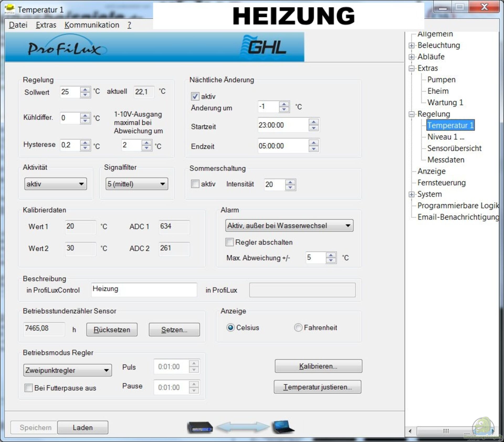Click the Temperatur 1 title bar app icon
The width and height of the screenshot is (504, 442).
click(9, 9)
